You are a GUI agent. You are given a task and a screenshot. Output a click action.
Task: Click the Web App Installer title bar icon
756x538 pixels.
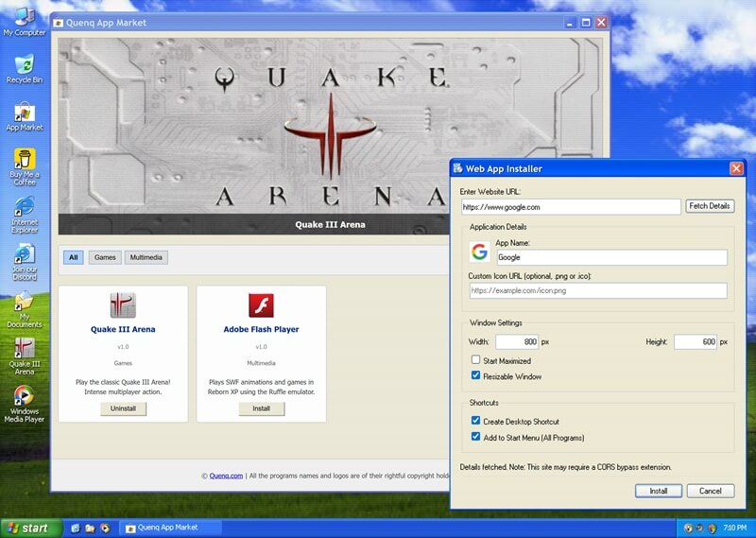[458, 168]
